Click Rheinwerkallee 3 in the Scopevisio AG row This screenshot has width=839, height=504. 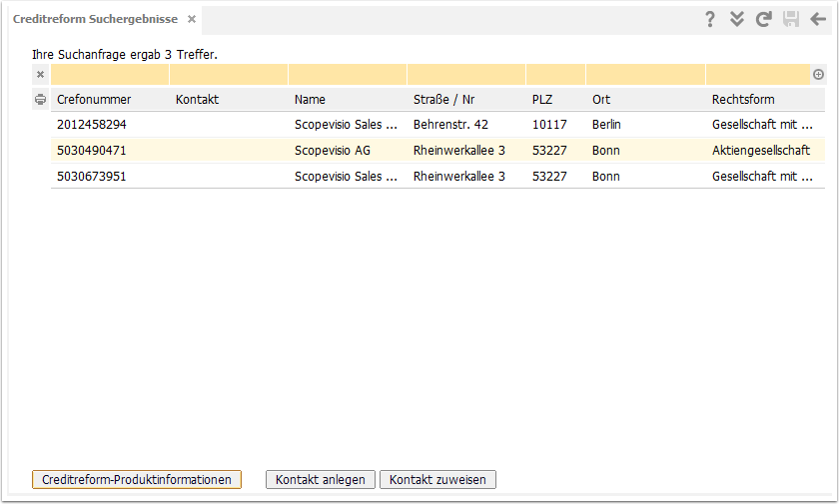459,150
